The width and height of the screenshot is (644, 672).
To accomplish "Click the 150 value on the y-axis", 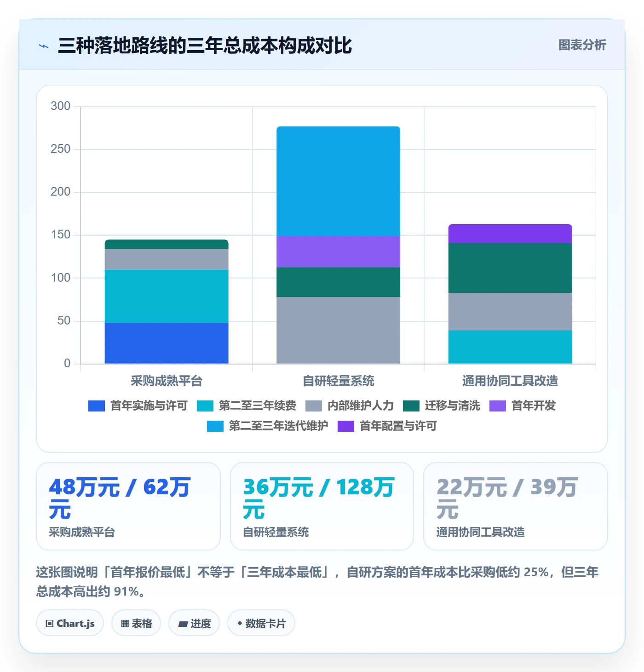I will point(61,235).
